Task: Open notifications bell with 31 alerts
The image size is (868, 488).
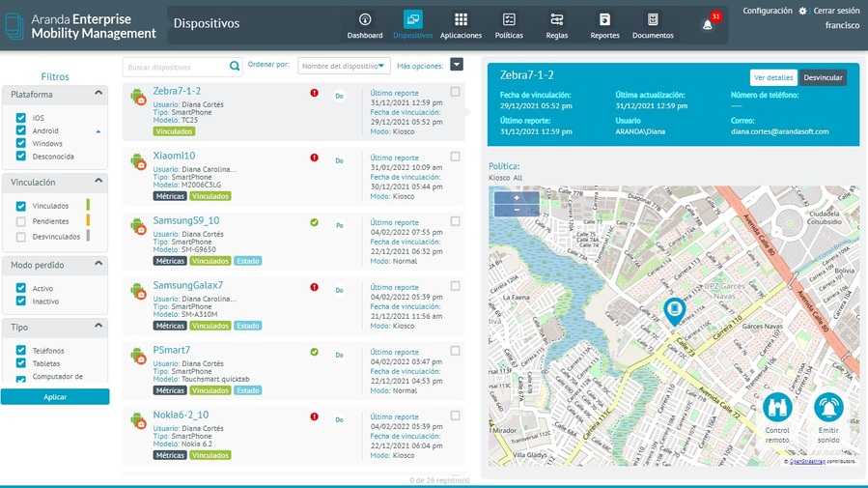Action: click(708, 24)
